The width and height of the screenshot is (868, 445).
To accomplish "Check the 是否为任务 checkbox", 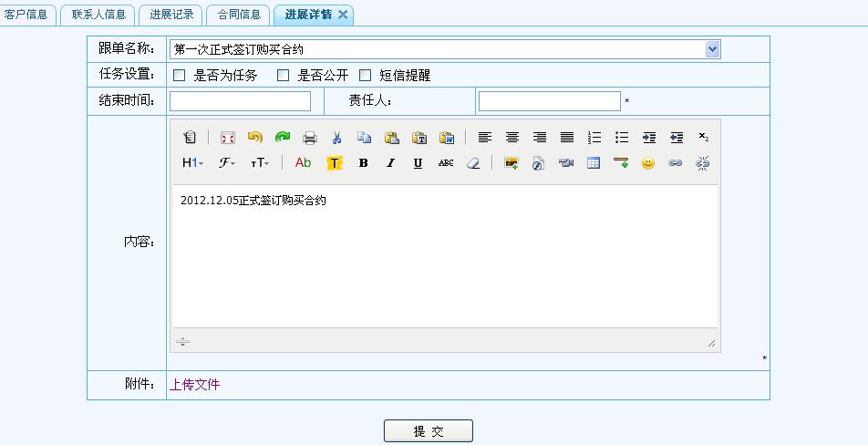I will (x=180, y=76).
